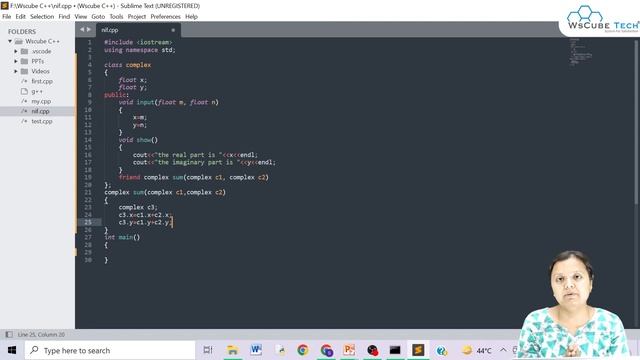Open File Explorer from taskbar
This screenshot has height=360, width=640.
232,350
